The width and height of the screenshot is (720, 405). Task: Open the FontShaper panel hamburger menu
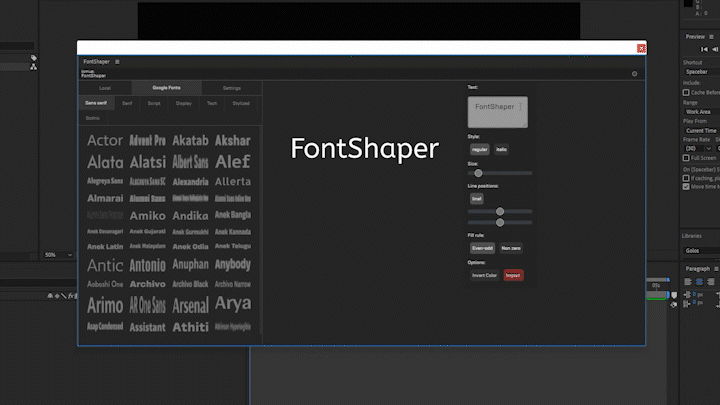117,62
